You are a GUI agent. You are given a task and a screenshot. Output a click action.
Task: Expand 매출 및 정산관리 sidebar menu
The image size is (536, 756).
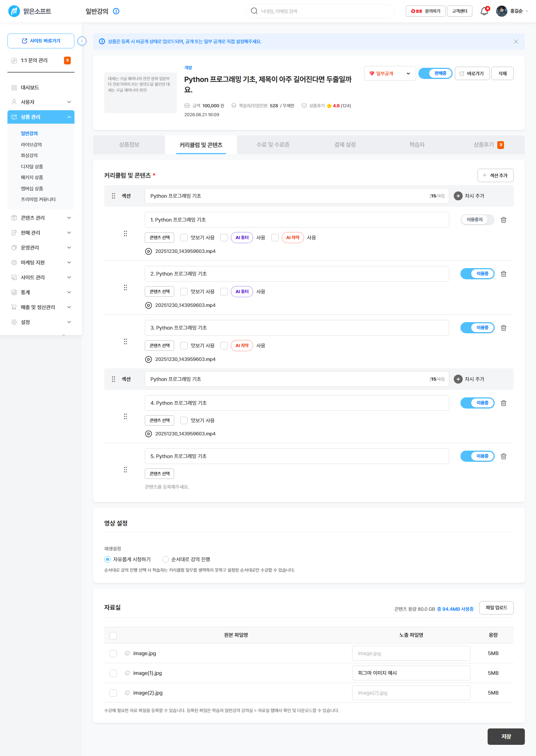click(x=41, y=307)
